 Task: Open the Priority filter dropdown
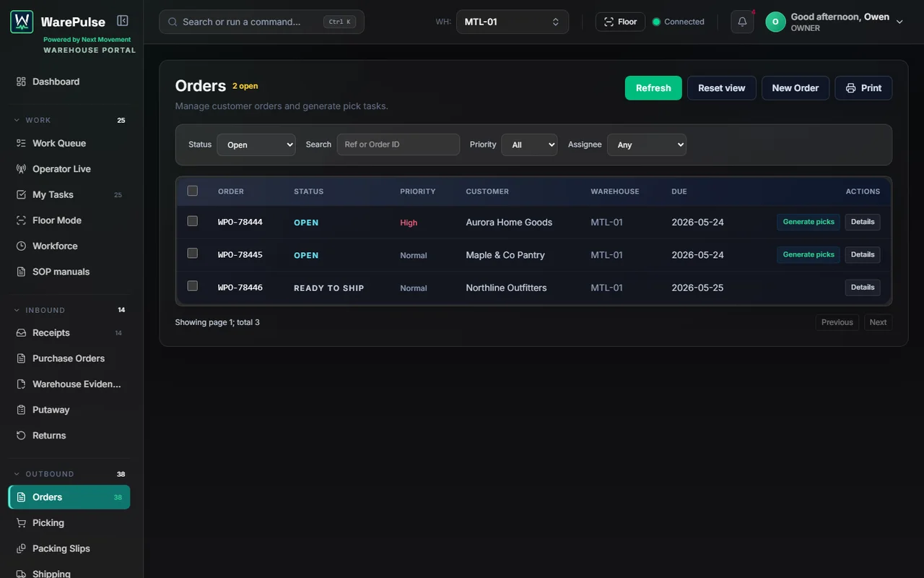point(529,144)
